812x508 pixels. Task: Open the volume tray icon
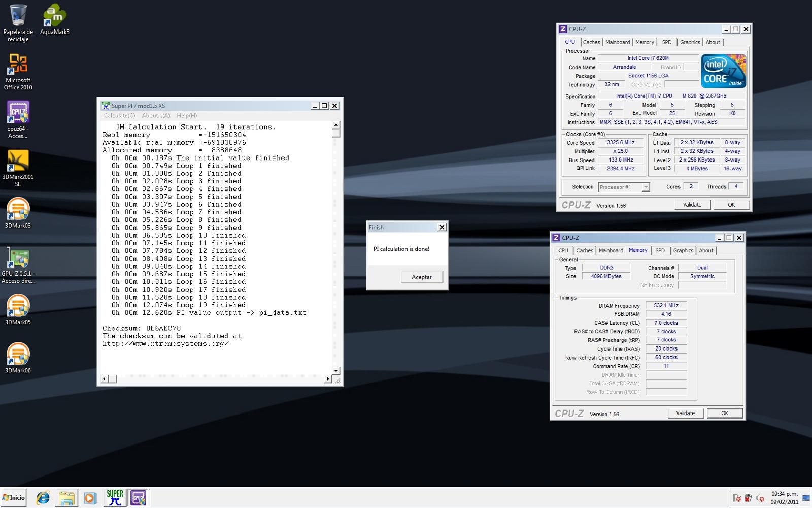[760, 498]
